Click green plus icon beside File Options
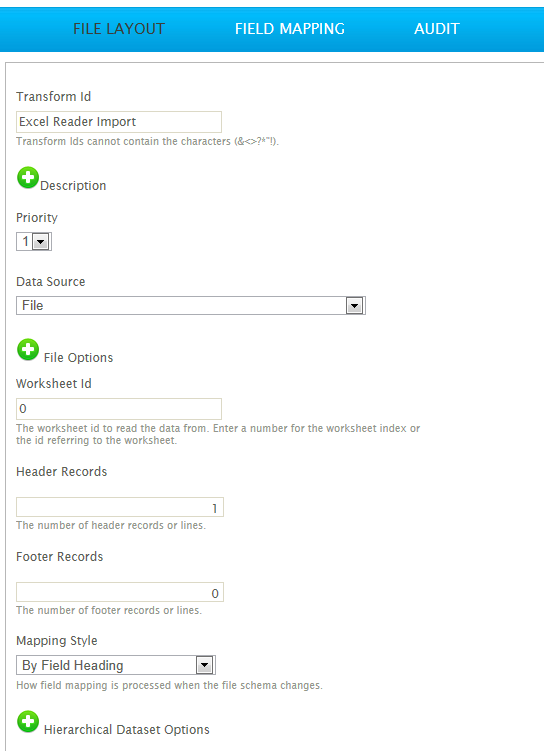 tap(28, 350)
